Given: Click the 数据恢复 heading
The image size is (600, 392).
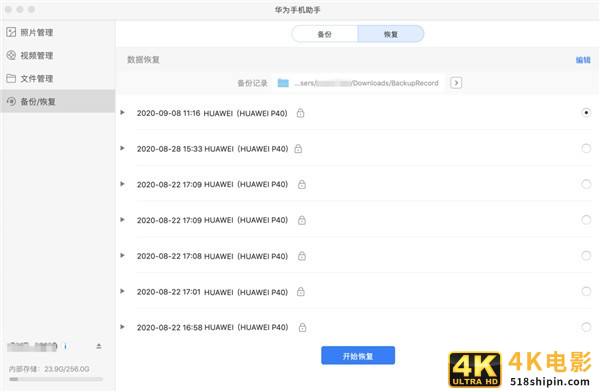Looking at the screenshot, I should (x=143, y=60).
